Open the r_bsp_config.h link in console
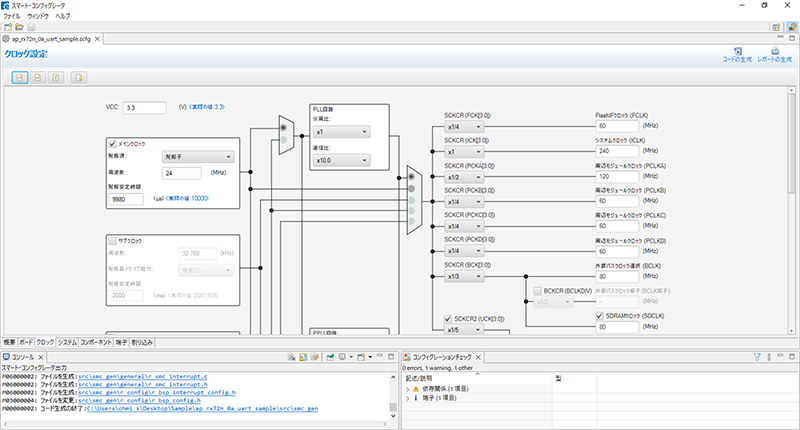 point(139,401)
